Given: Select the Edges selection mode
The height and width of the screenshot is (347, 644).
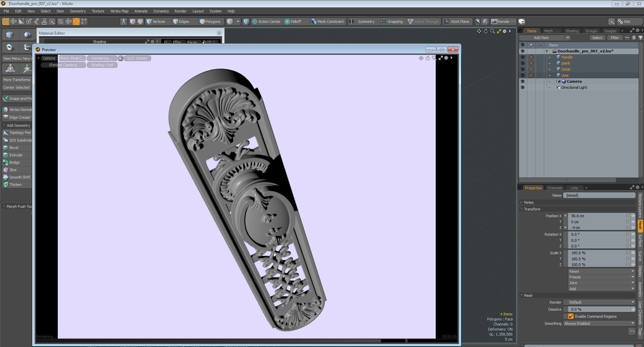Looking at the screenshot, I should tap(181, 22).
